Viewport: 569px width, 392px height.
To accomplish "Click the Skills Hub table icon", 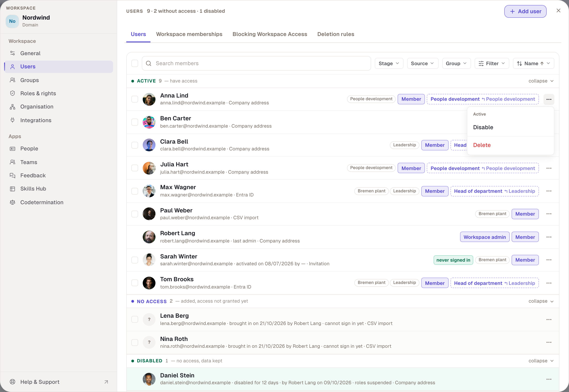I will coord(13,189).
